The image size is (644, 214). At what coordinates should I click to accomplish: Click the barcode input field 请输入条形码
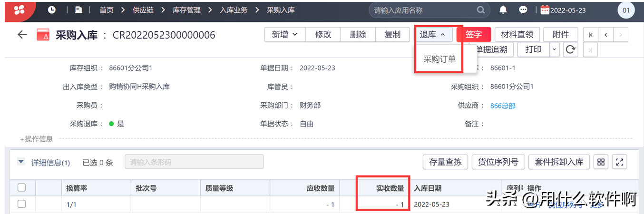click(194, 162)
